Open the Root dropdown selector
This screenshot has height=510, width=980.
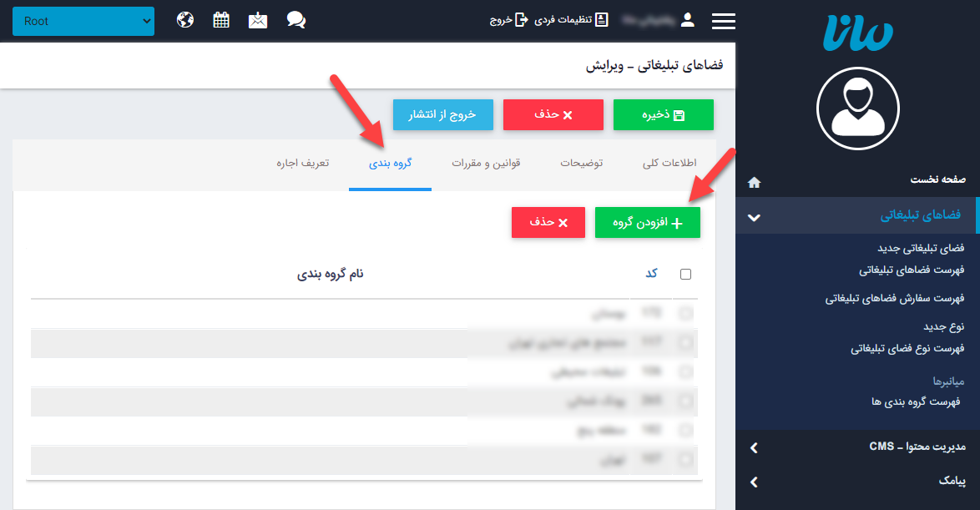[83, 21]
